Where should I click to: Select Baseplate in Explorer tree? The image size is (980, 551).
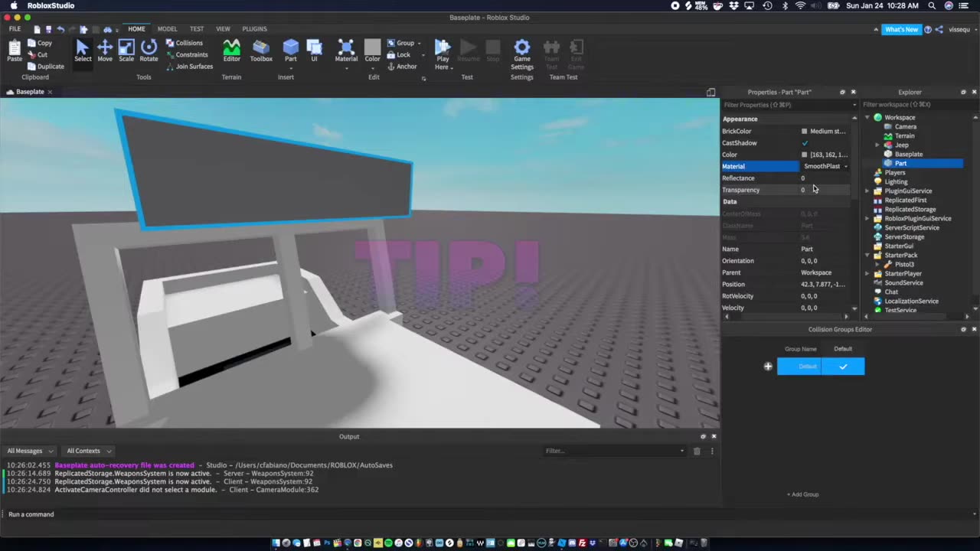(x=908, y=154)
